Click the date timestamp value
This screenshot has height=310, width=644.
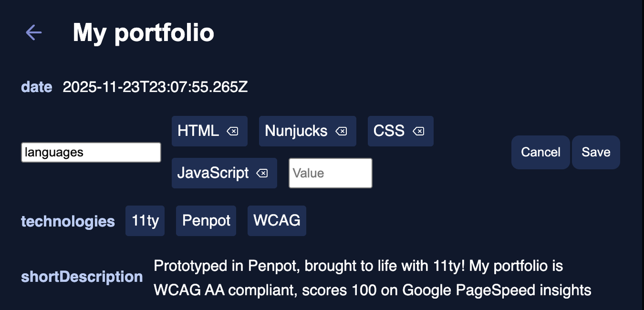pyautogui.click(x=155, y=87)
